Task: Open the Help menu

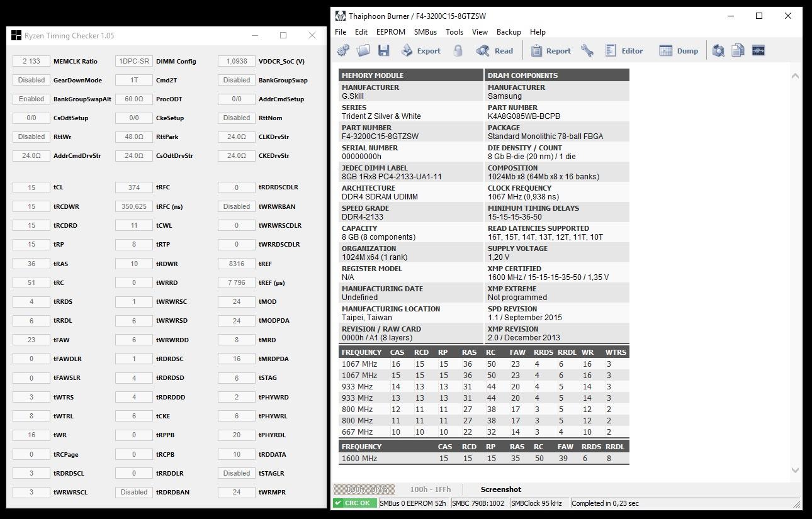Action: (x=538, y=32)
